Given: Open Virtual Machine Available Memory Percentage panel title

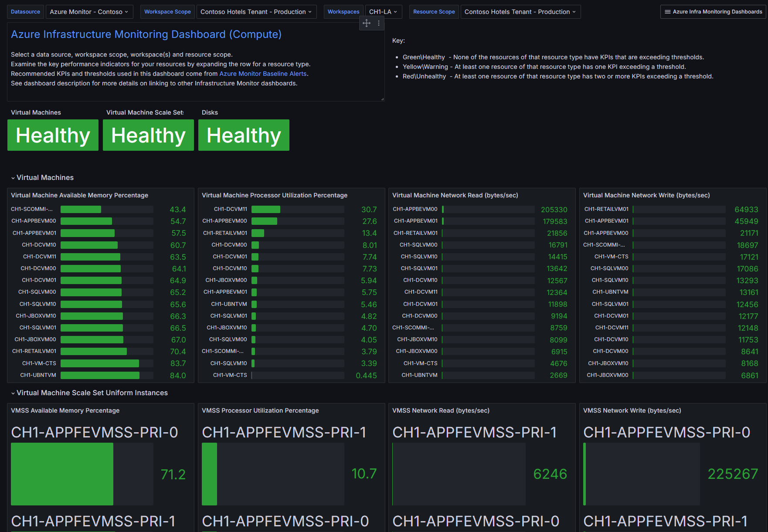Looking at the screenshot, I should (79, 195).
